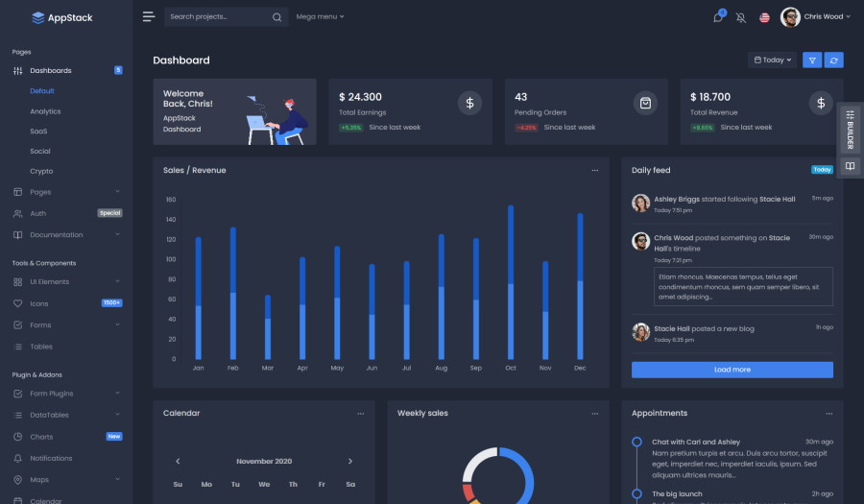Open the Builder side tab

[x=850, y=129]
